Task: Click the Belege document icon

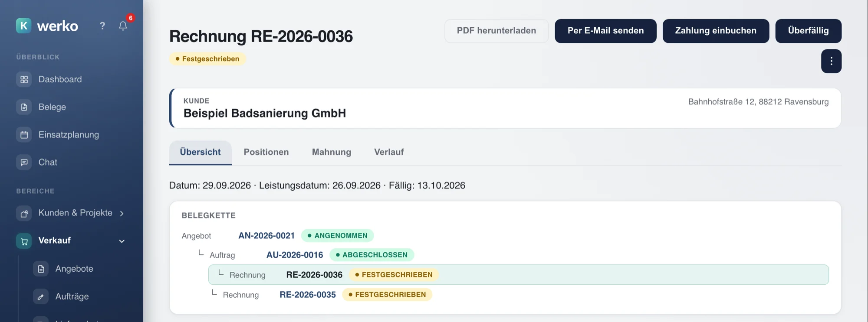Action: coord(24,107)
